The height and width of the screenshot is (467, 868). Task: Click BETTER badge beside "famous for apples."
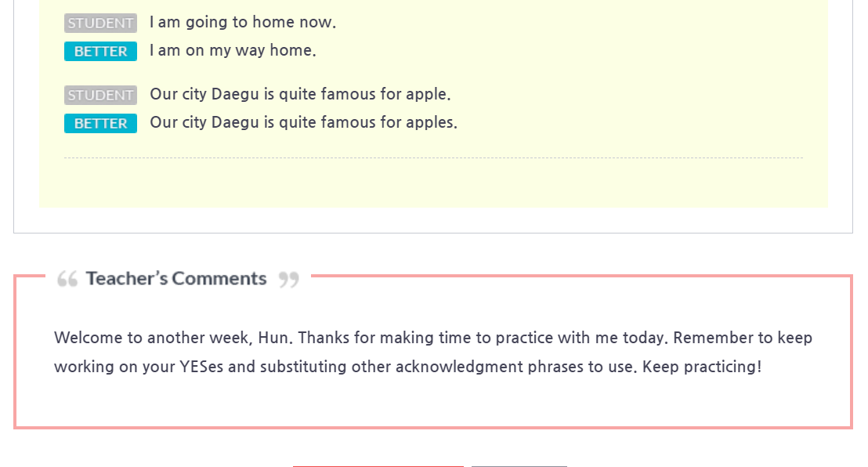[100, 124]
